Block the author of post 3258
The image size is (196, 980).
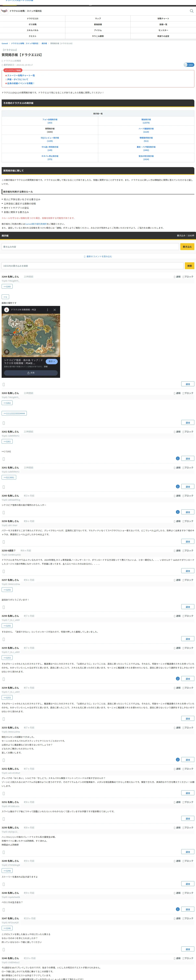(x=188, y=550)
